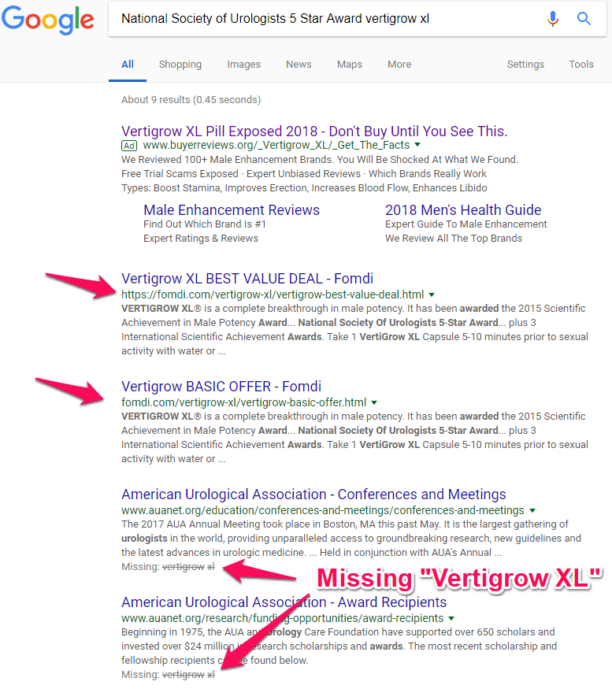Click the blue search magnifier icon
Viewport: 612px width, 700px height.
coord(584,19)
